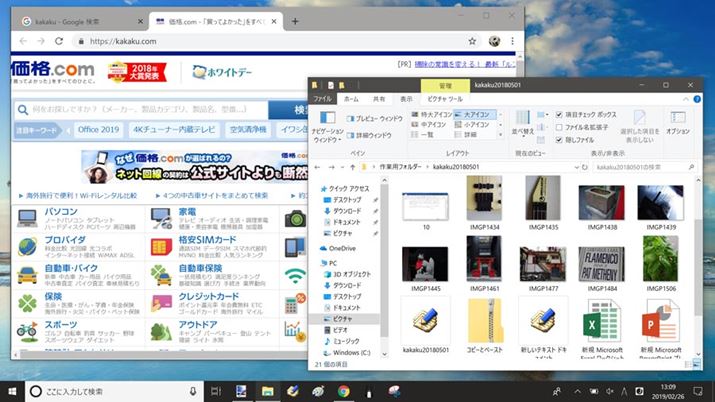Enable the ファイル名拡張子 checkbox
The width and height of the screenshot is (715, 402).
tap(559, 127)
